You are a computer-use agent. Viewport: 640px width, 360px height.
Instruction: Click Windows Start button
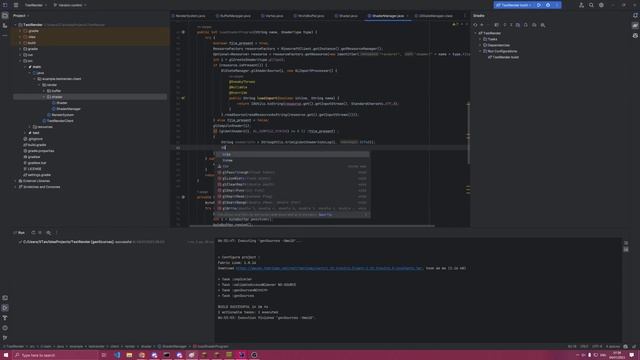coord(6,355)
